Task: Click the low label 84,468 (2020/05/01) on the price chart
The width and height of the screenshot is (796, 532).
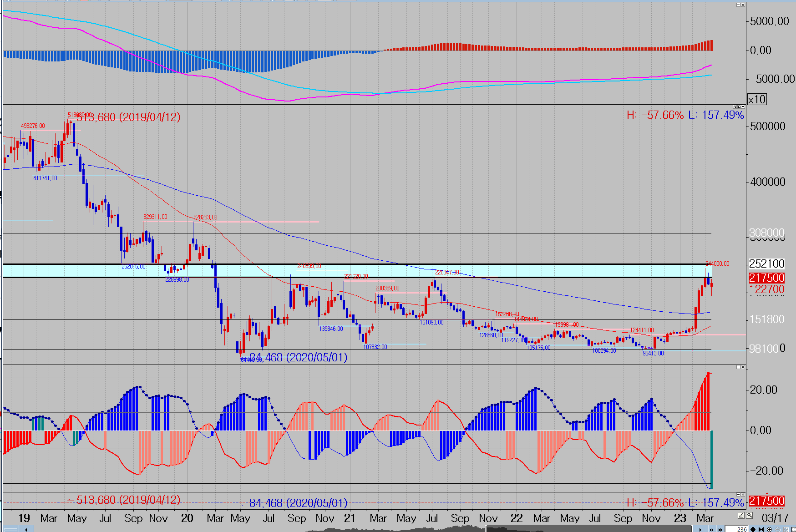Action: 298,357
